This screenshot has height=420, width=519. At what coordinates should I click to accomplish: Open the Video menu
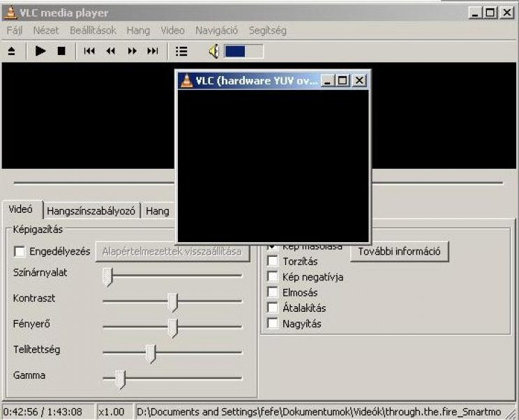[x=172, y=31]
